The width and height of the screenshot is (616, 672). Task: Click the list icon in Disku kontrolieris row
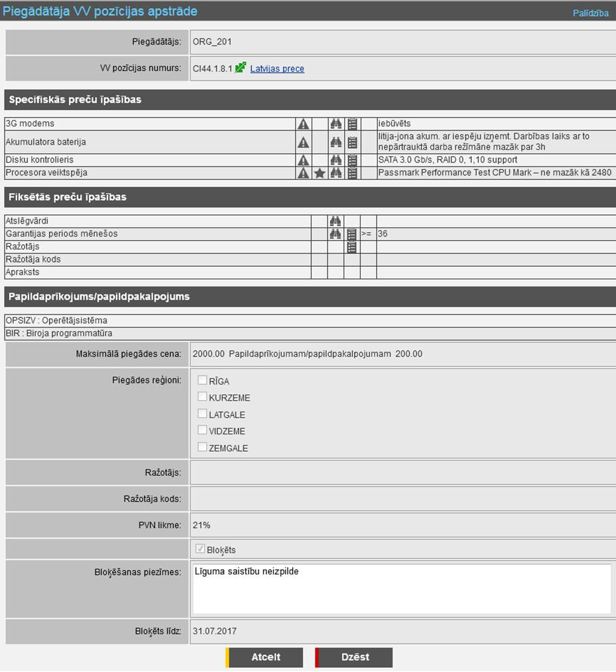click(x=352, y=160)
